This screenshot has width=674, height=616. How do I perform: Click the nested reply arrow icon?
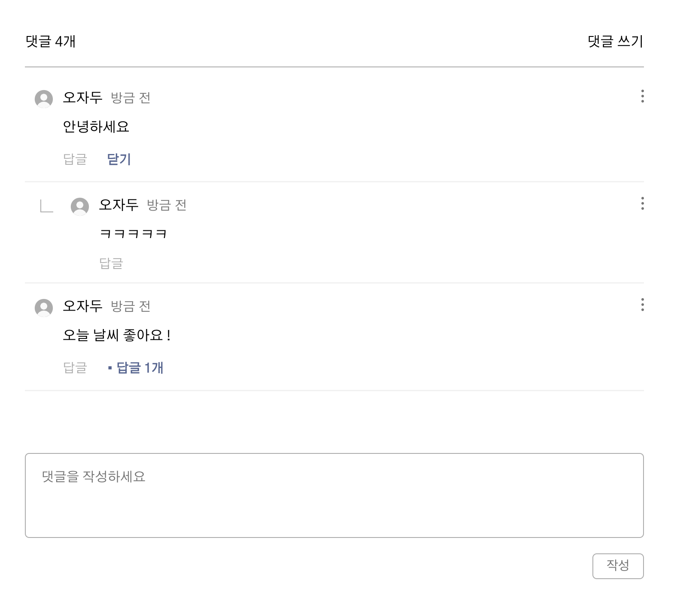[46, 206]
